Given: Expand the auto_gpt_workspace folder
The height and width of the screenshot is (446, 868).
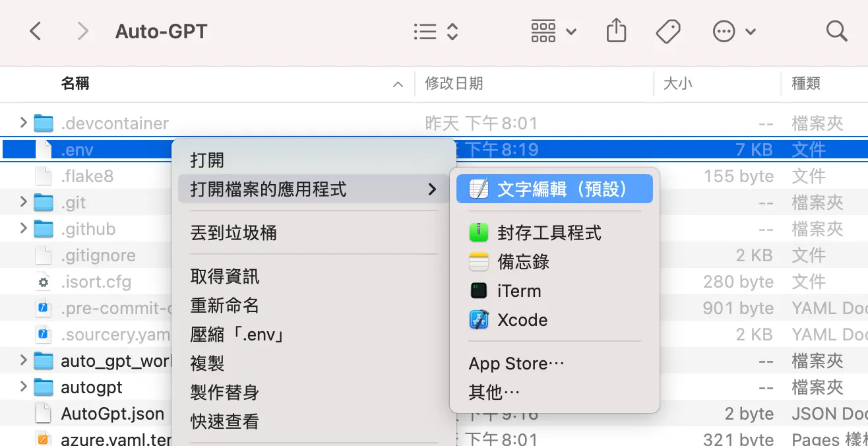Looking at the screenshot, I should pyautogui.click(x=23, y=360).
